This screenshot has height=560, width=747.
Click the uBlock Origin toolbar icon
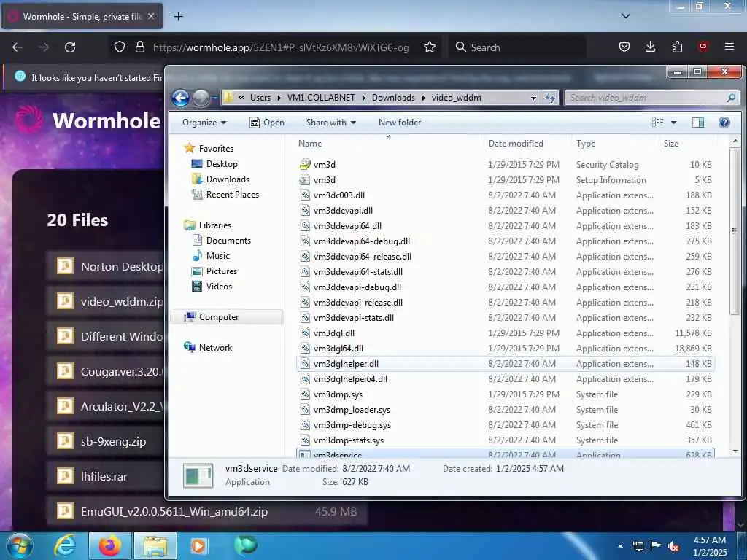(x=703, y=47)
